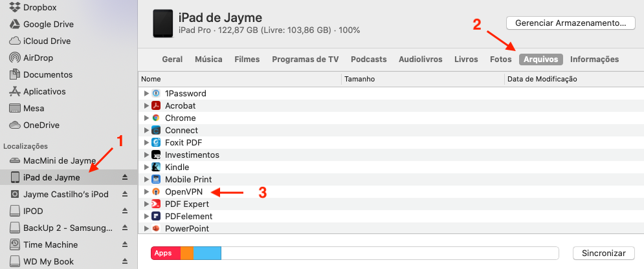
Task: Eject the Time Machine disk
Action: (125, 245)
